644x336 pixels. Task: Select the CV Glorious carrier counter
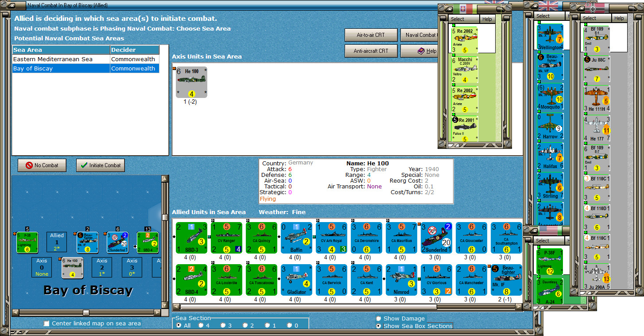click(436, 280)
